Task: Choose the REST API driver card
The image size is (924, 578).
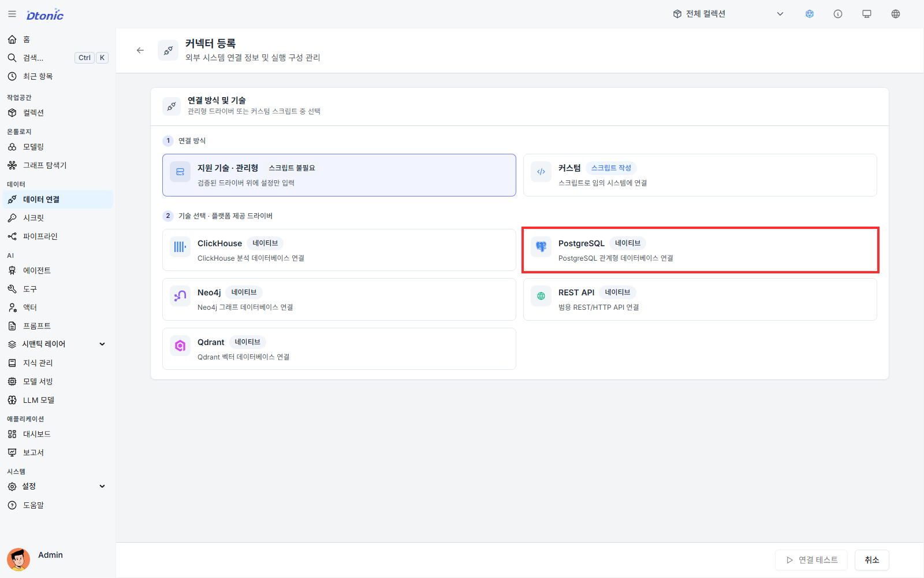Action: tap(700, 299)
